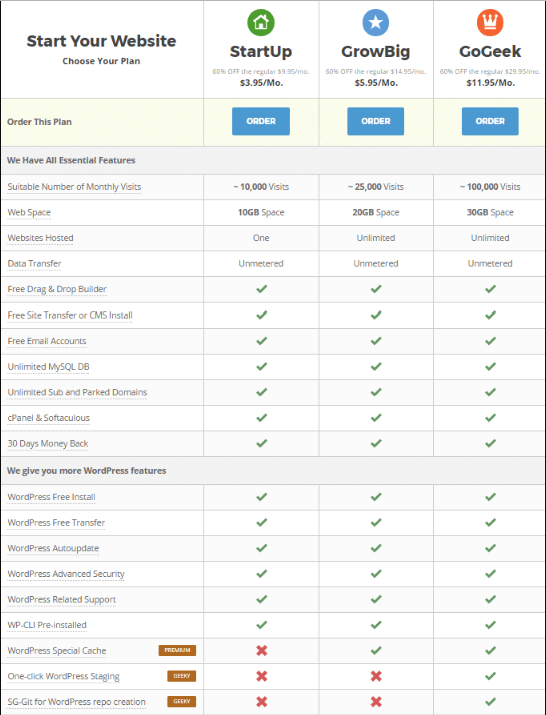This screenshot has height=715, width=546.
Task: Click the red X for StartUp One-click WordPress Staging
Action: (x=261, y=676)
